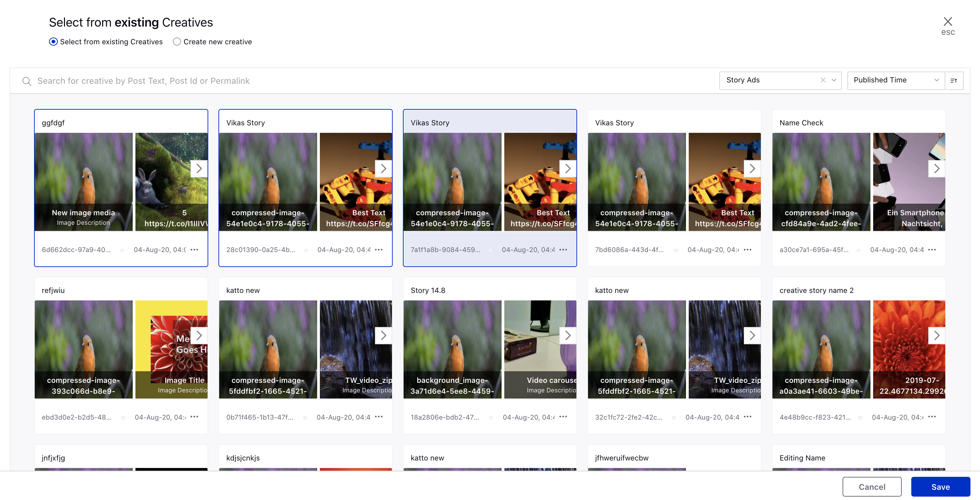980x500 pixels.
Task: Choose the 'Create new creative' radio option
Action: click(177, 42)
